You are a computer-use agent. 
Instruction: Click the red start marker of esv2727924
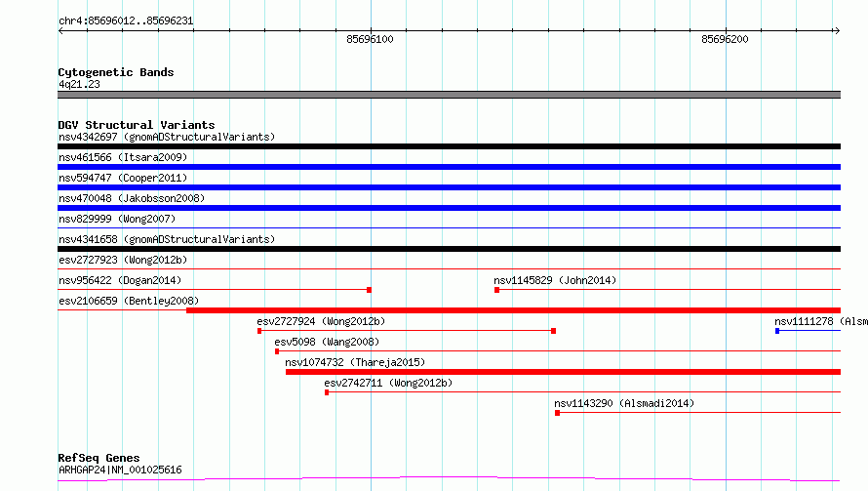[259, 331]
